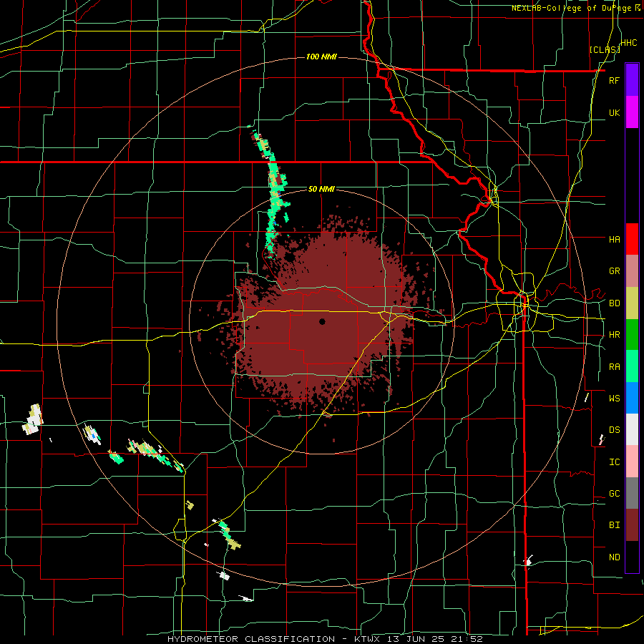This screenshot has height=644, width=644.
Task: Click the 'WS' legend label
Action: [614, 398]
